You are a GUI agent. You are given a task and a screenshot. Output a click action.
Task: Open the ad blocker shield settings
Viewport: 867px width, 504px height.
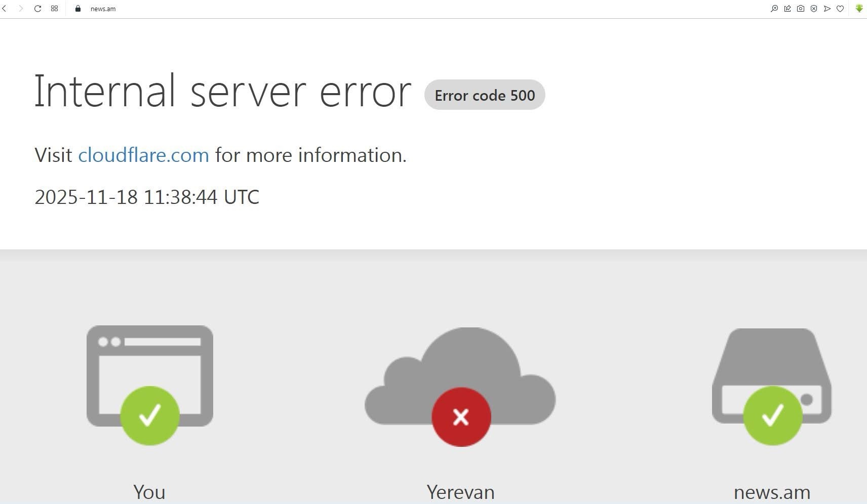point(814,9)
